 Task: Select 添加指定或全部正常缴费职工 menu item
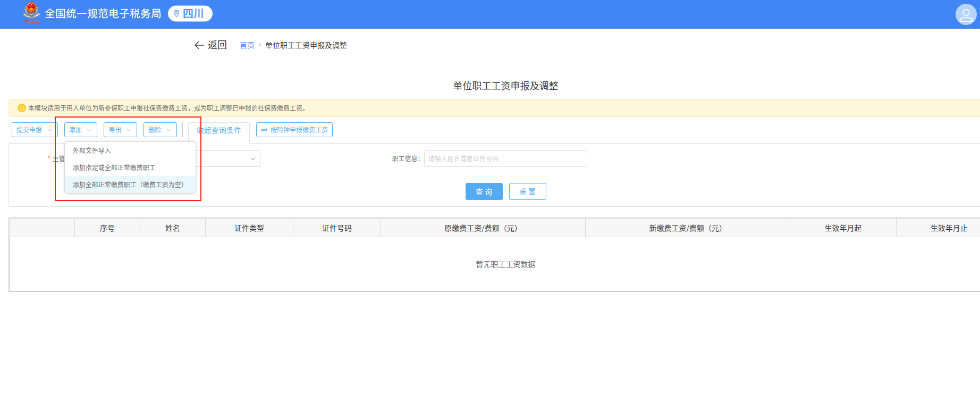[x=114, y=168]
